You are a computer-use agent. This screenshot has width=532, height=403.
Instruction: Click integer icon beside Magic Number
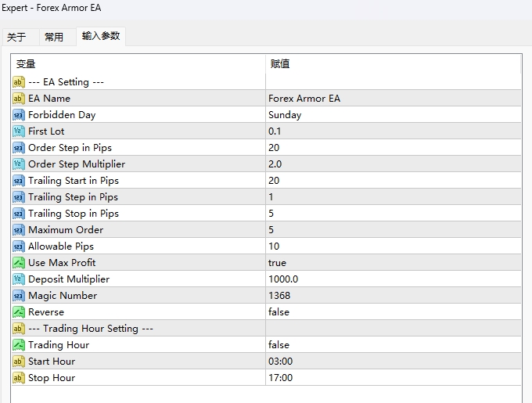click(x=19, y=296)
